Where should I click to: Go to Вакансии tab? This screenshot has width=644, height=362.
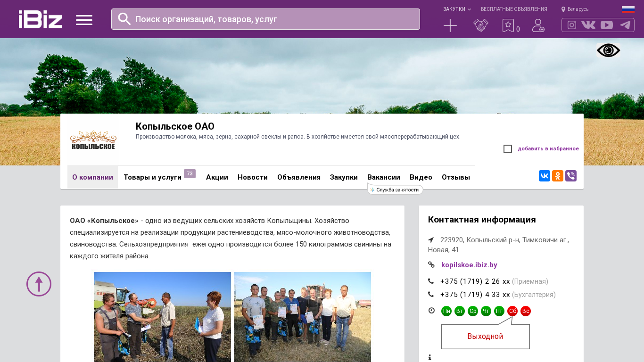384,177
